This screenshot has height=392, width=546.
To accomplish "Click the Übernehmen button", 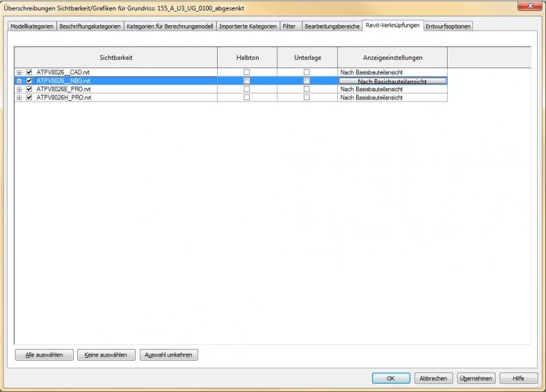I will (476, 378).
